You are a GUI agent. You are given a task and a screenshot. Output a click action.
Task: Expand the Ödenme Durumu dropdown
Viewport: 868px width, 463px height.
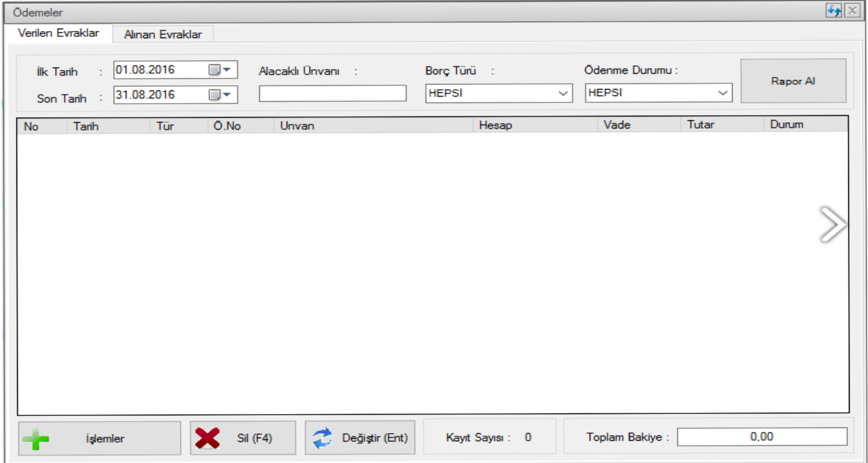pyautogui.click(x=722, y=93)
